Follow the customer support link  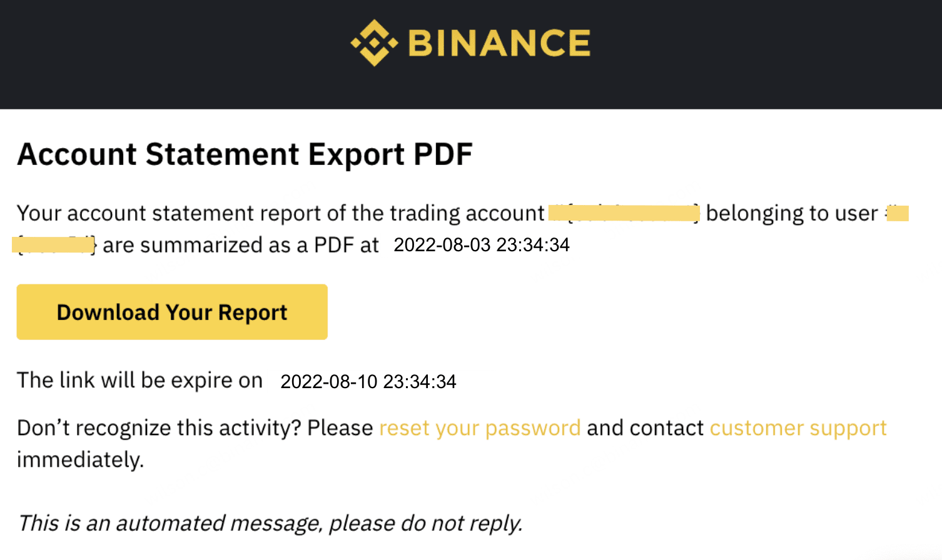798,428
